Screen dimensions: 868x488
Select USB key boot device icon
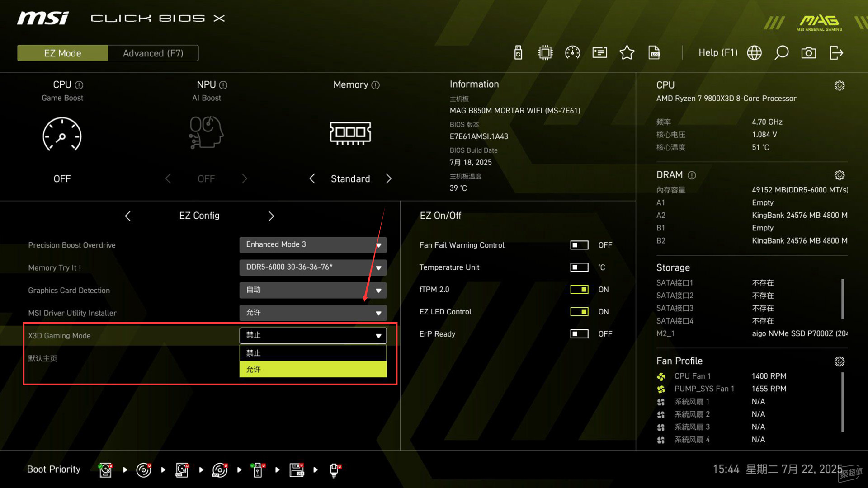[x=258, y=470]
